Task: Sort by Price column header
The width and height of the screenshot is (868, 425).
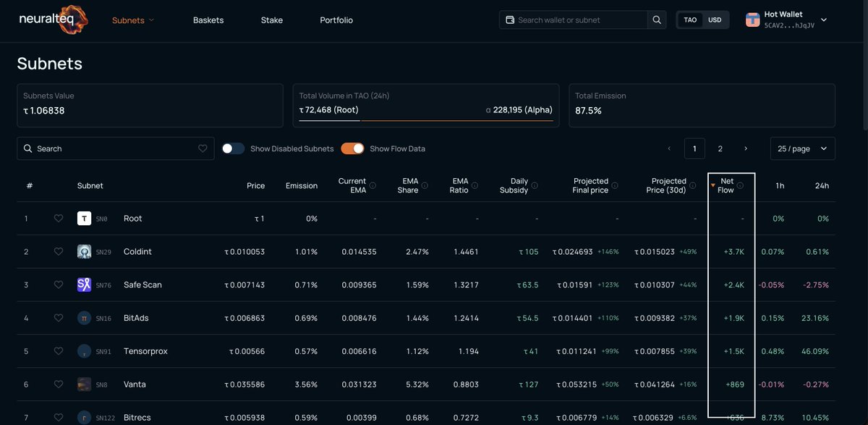Action: point(255,186)
